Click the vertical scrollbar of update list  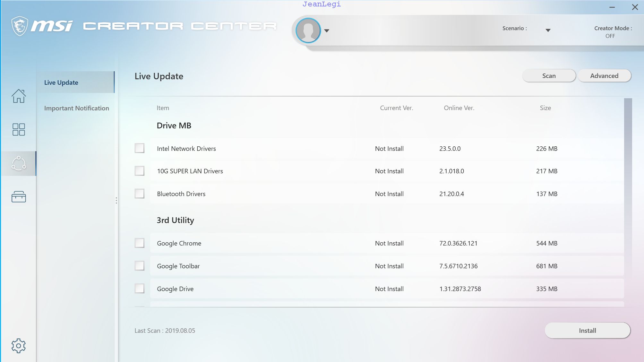628,160
